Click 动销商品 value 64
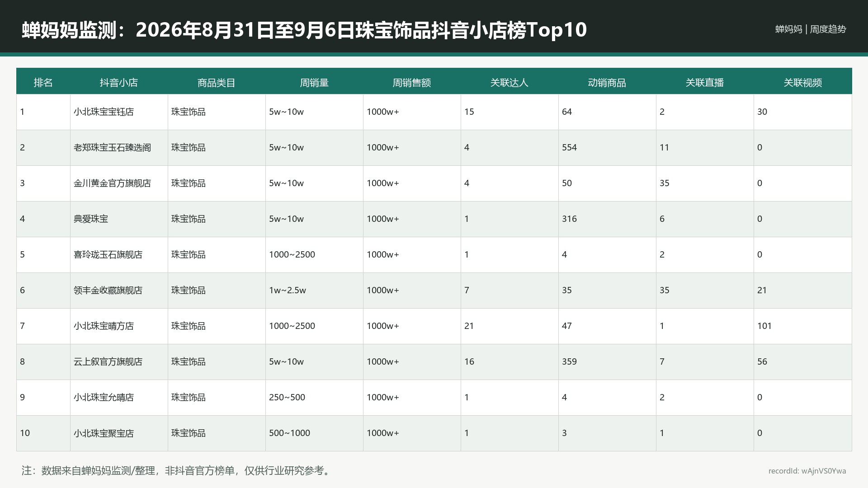This screenshot has height=488, width=868. 567,112
